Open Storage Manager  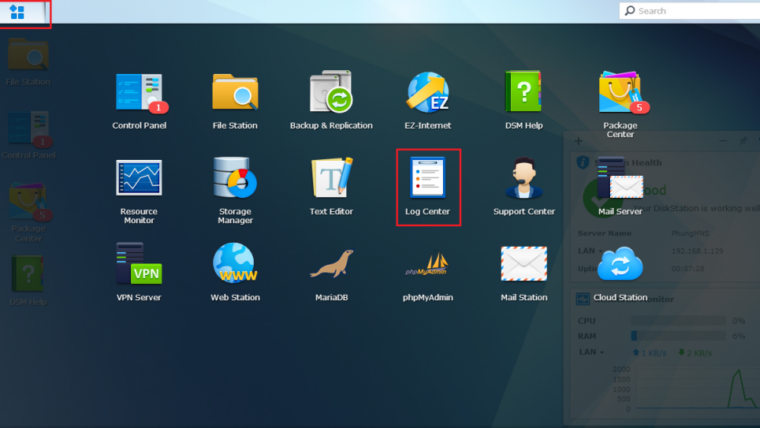(x=235, y=191)
